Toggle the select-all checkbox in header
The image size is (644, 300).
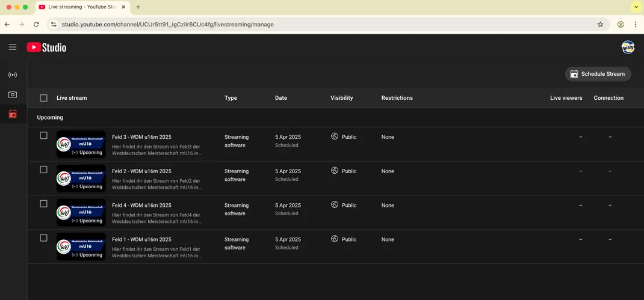(43, 98)
